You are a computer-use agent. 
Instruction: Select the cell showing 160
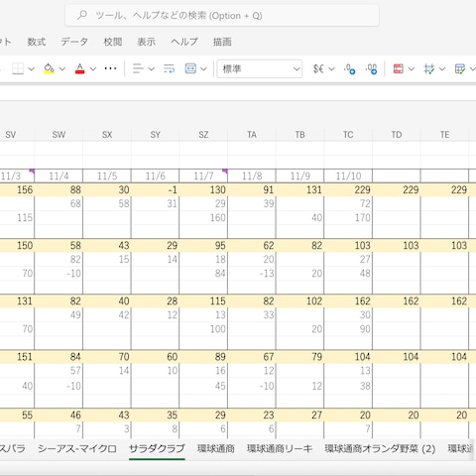tap(203, 217)
